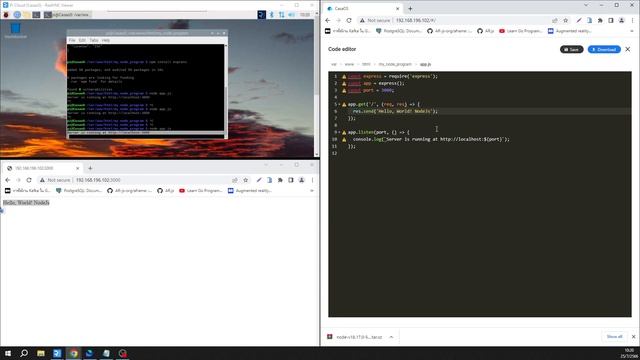
Task: Click the terminal taskbar entry in Pi panel
Action: (x=67, y=15)
